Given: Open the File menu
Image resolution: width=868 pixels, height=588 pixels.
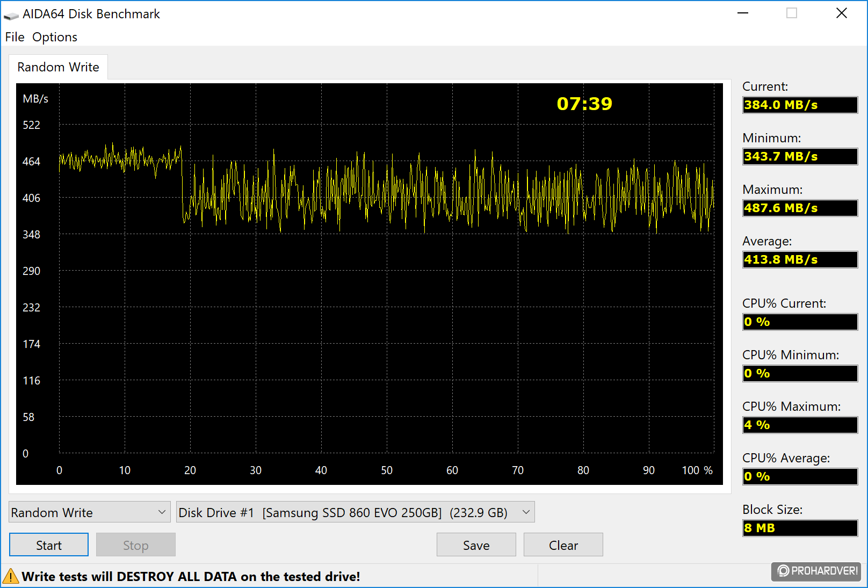Looking at the screenshot, I should [15, 37].
